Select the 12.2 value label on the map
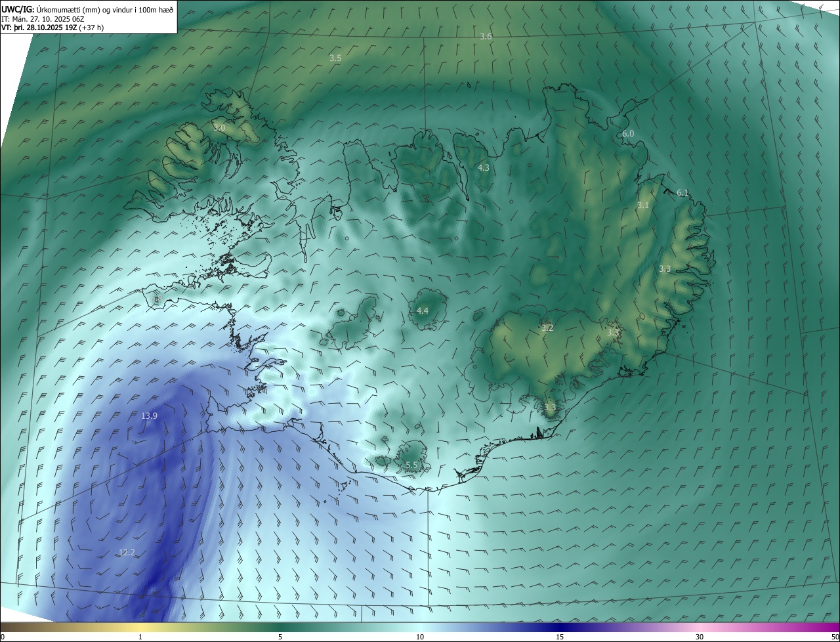This screenshot has width=840, height=642. click(x=127, y=553)
